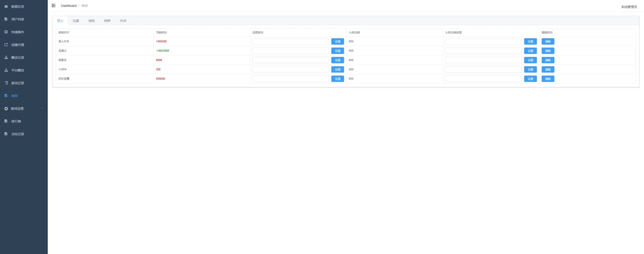Click 入库比例设置 input for 欢乐至尊
Viewport: 644px width, 254px height.
[x=483, y=79]
